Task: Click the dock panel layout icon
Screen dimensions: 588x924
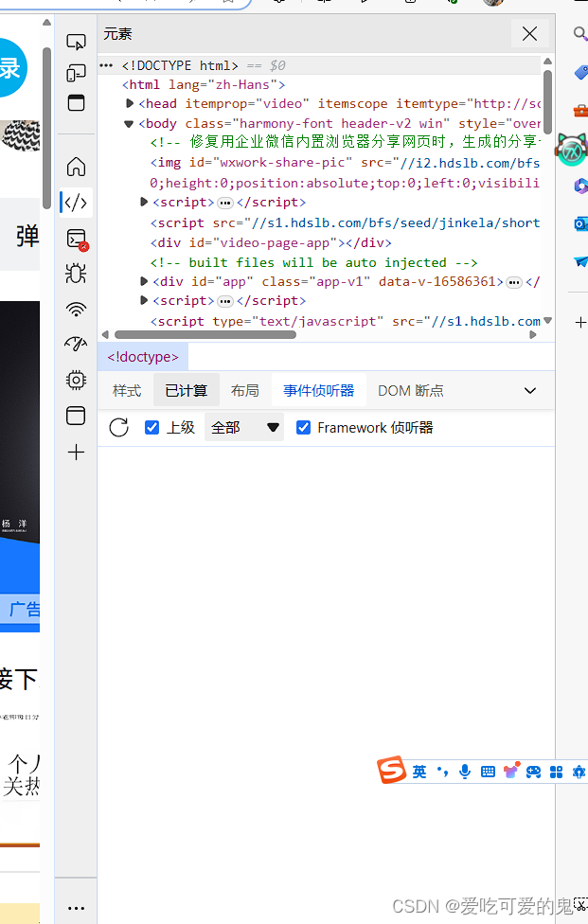Action: (x=76, y=103)
